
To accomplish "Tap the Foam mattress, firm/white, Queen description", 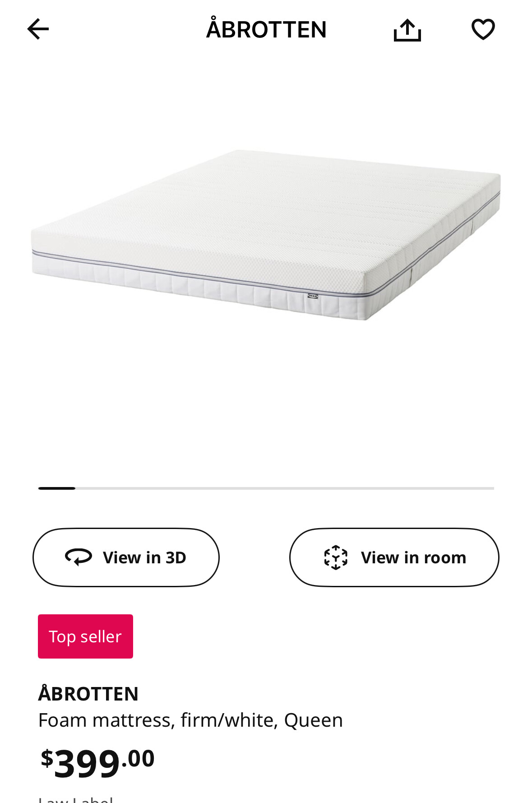I will [x=190, y=720].
